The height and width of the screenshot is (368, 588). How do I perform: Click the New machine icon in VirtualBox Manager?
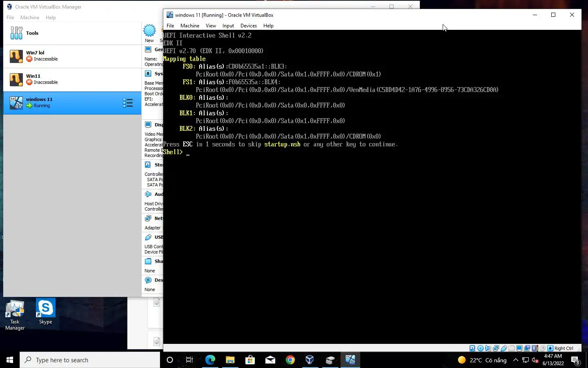[149, 30]
